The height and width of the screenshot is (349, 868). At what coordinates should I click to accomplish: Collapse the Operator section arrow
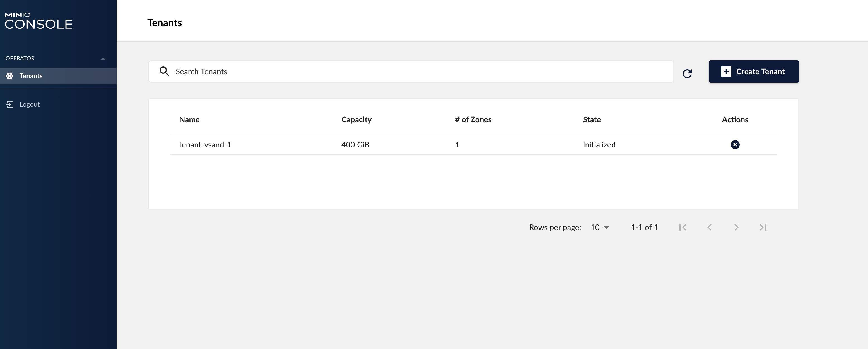(x=103, y=59)
